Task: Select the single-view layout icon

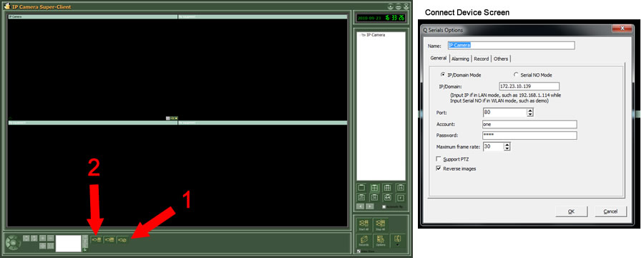Action: [361, 188]
